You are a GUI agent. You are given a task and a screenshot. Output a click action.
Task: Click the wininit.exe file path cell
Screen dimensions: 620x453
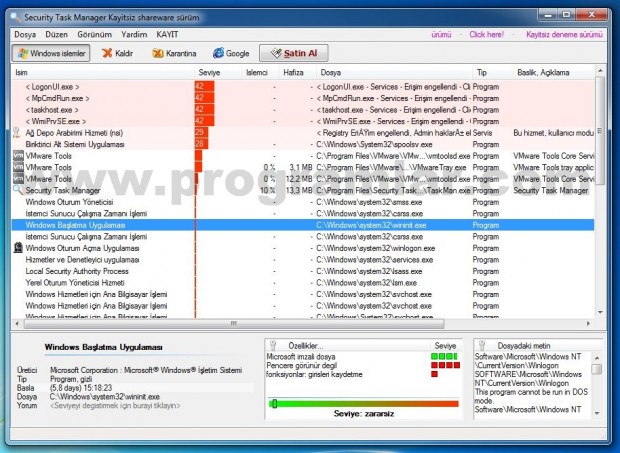tap(371, 225)
